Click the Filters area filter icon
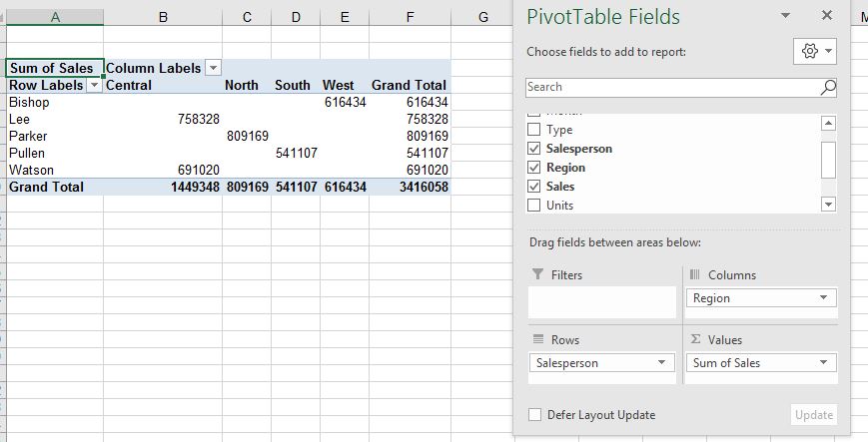Image resolution: width=868 pixels, height=442 pixels. coord(537,274)
